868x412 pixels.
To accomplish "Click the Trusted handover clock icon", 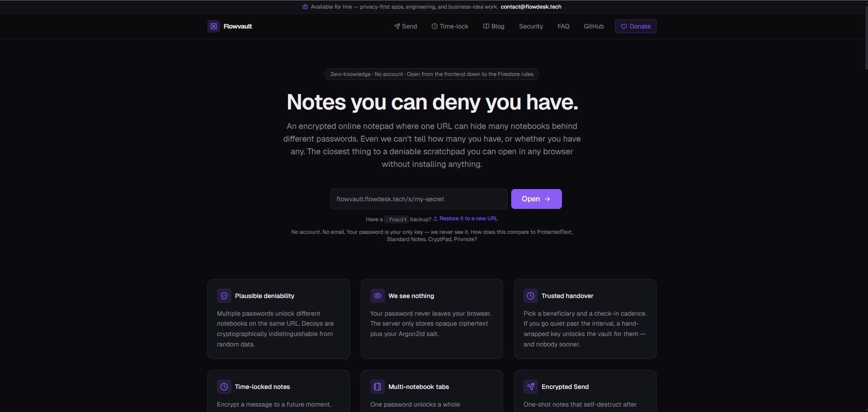I will [531, 296].
